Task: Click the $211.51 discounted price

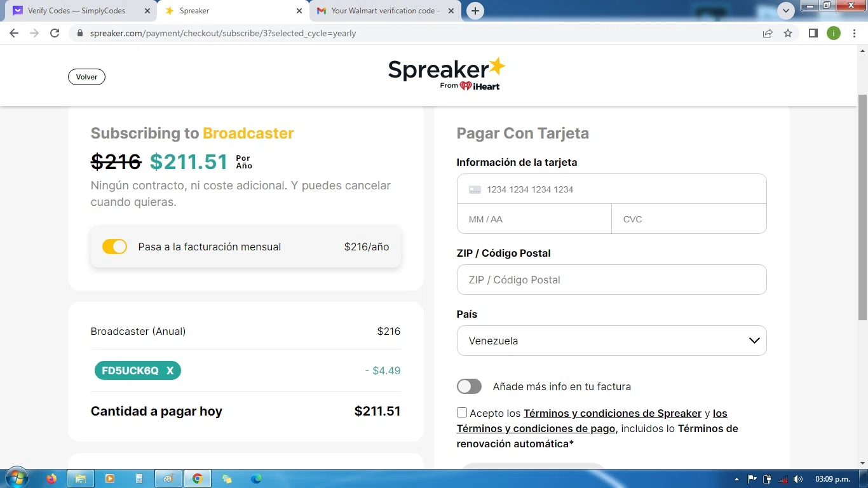Action: click(x=189, y=162)
